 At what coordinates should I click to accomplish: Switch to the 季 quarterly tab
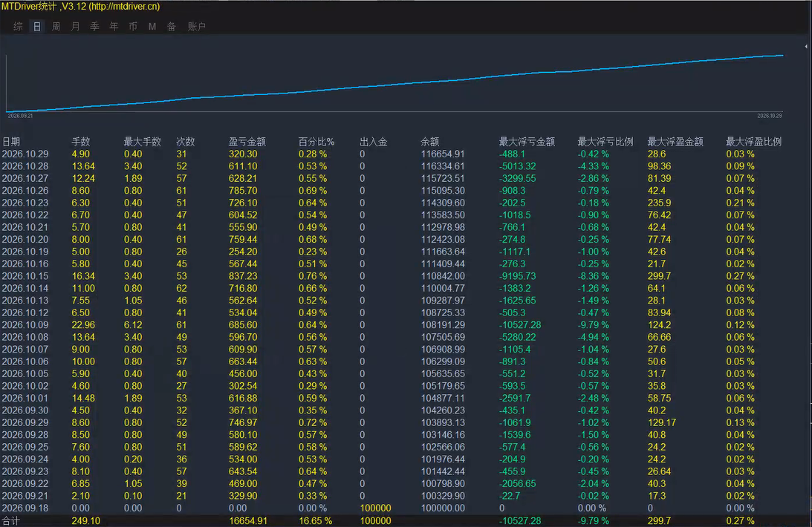point(94,27)
